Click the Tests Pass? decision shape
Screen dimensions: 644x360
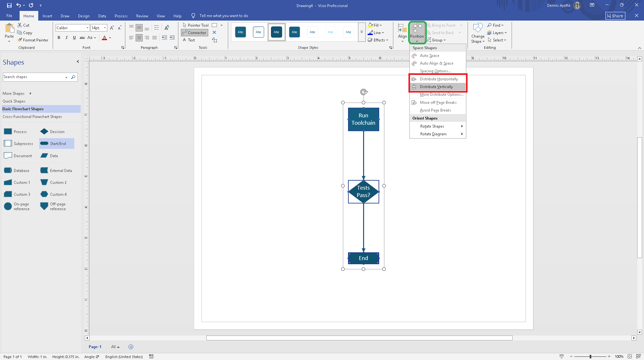click(x=363, y=192)
